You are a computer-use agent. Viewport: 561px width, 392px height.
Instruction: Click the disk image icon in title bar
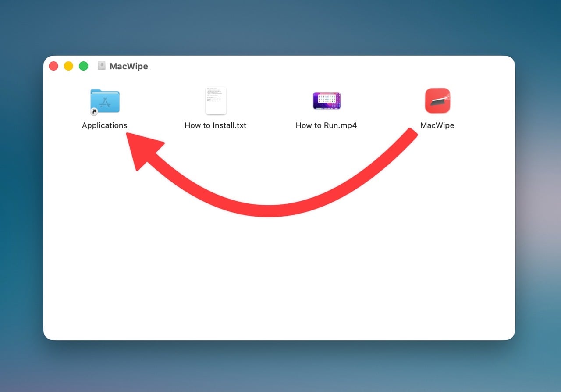[x=102, y=66]
